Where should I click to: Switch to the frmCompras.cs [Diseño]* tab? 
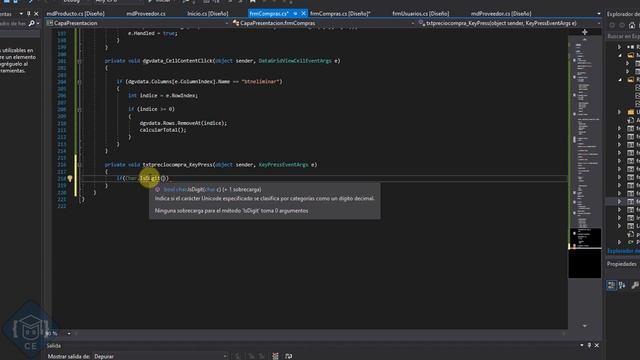pos(340,13)
